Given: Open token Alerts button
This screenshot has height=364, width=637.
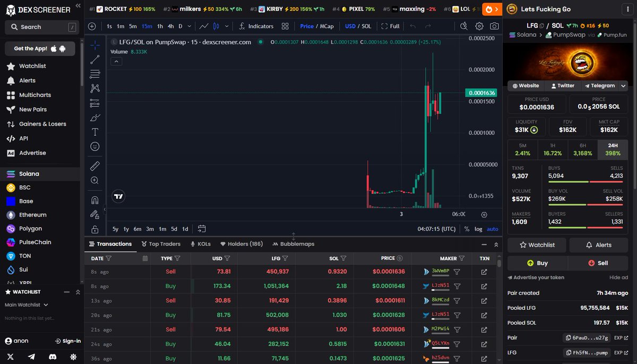Looking at the screenshot, I should (599, 245).
